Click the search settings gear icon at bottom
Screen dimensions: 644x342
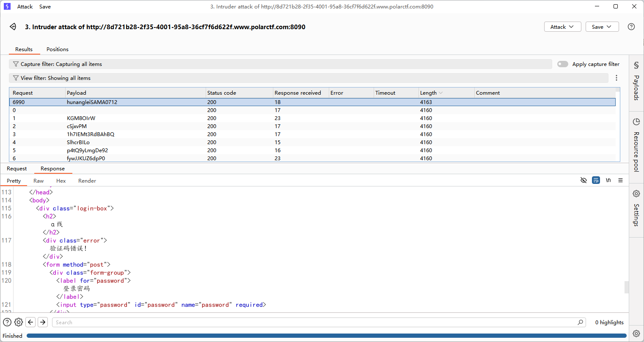click(x=19, y=322)
